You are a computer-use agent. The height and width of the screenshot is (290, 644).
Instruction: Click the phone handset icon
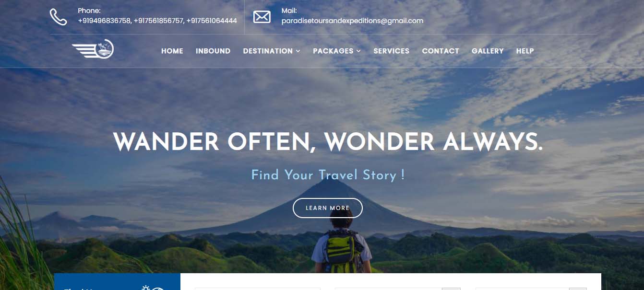58,17
